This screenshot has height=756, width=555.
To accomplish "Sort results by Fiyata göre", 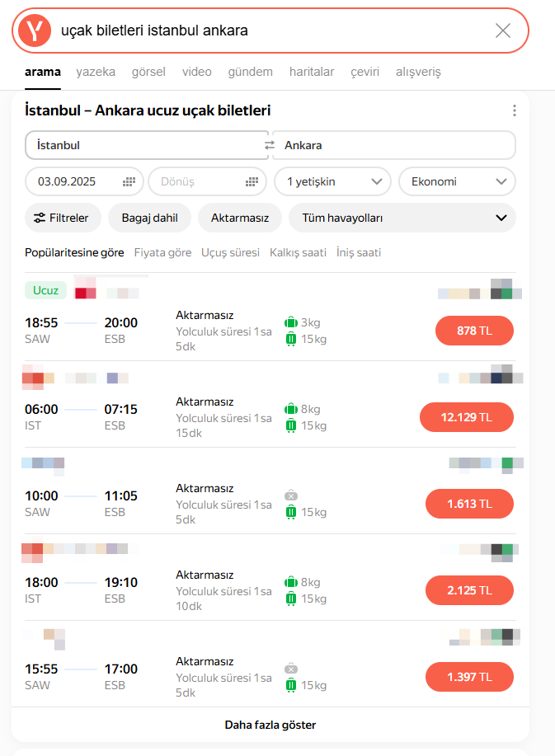I will pos(162,252).
